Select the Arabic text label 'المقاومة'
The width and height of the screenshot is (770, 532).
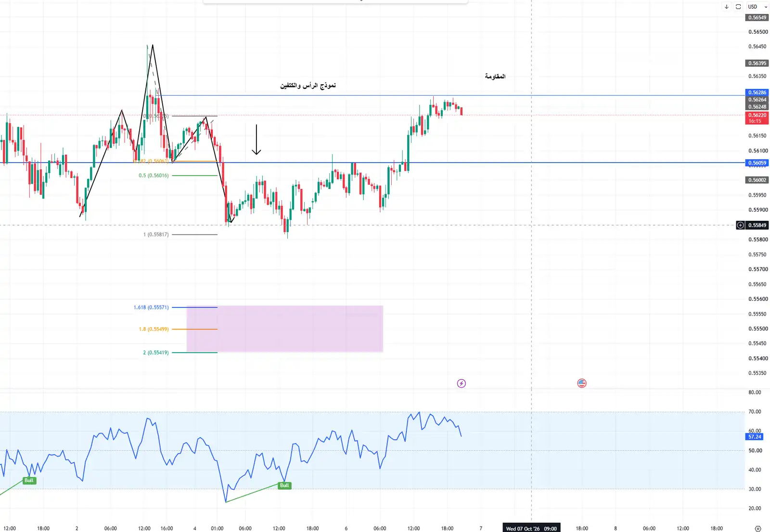[495, 76]
